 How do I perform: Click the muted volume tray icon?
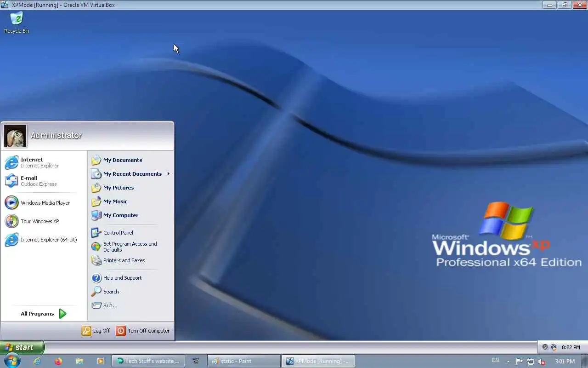coord(542,362)
